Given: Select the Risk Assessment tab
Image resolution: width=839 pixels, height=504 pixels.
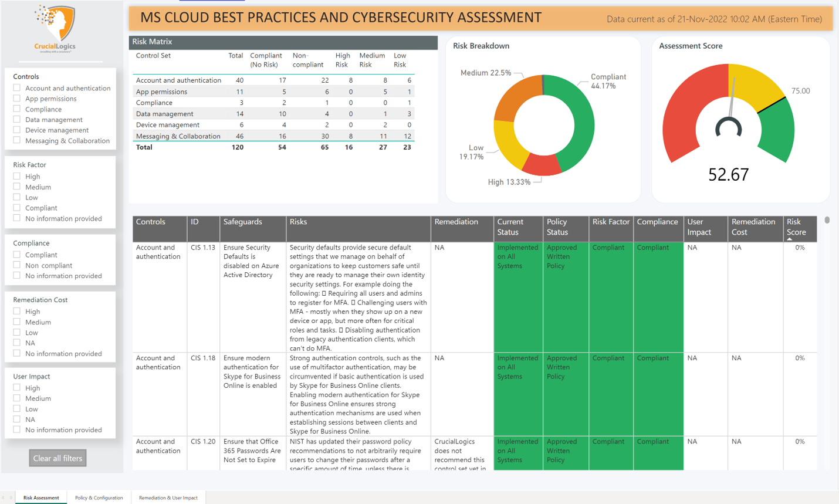Looking at the screenshot, I should 41,497.
